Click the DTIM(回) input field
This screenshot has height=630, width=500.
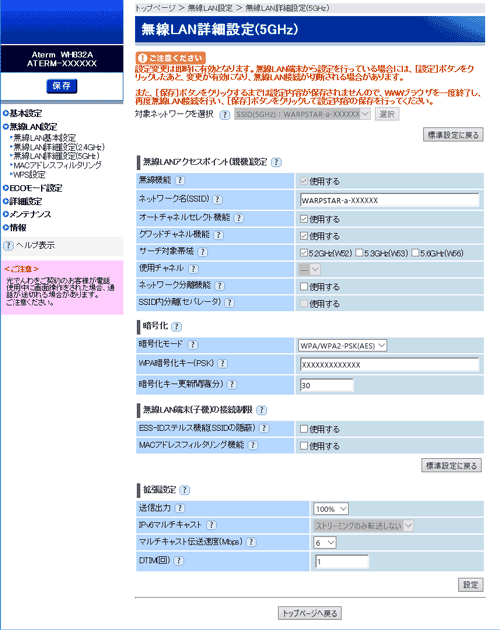point(341,562)
